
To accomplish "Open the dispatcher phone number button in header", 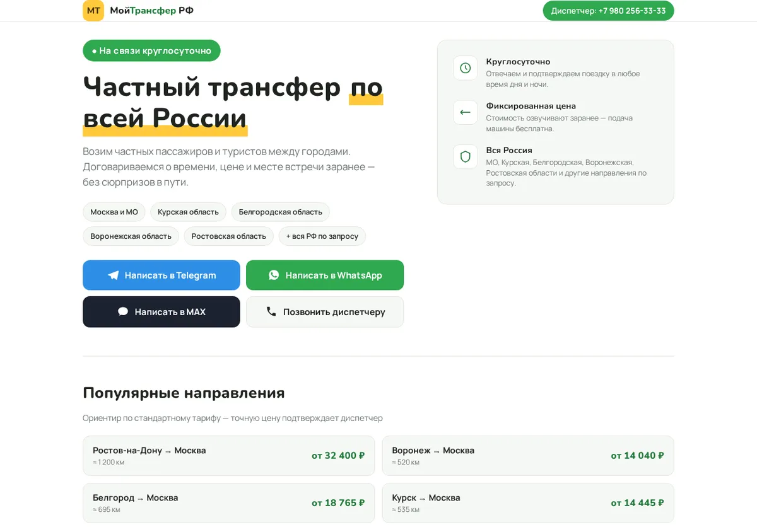I will click(608, 11).
